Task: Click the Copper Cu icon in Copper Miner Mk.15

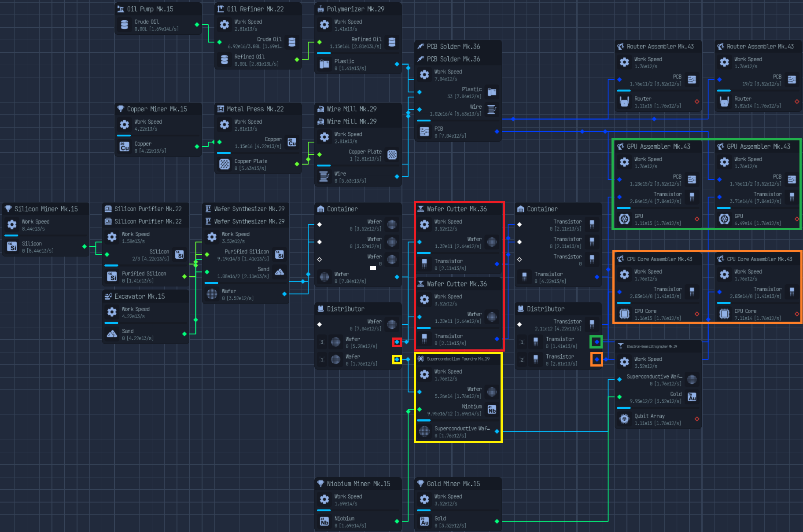Action: click(x=125, y=147)
